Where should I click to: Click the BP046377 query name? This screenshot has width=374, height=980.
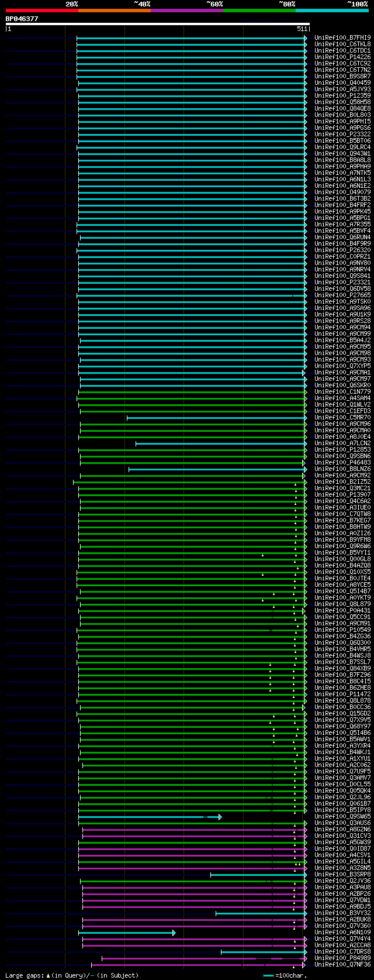pos(22,19)
